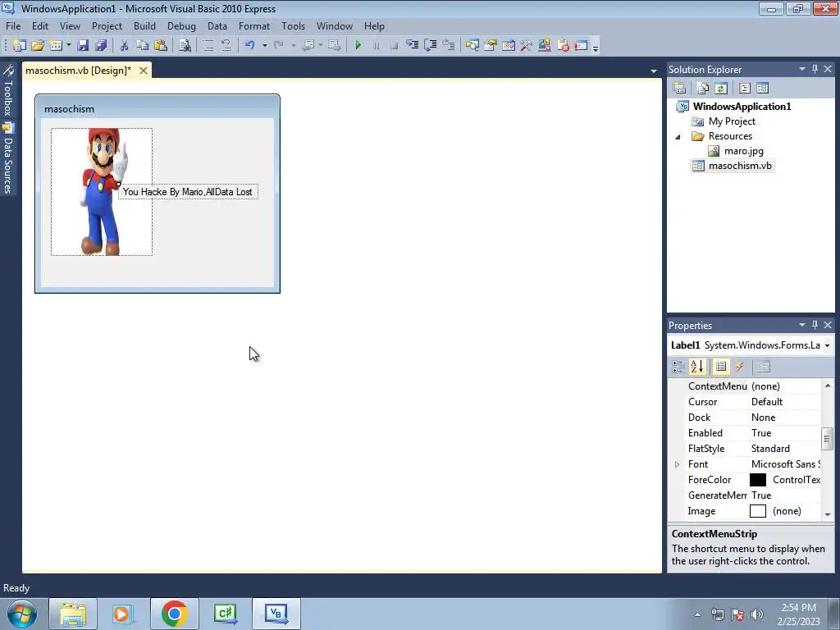
Task: Open the Toolbox wrench-and-hammer toolbar icon
Action: (x=526, y=46)
